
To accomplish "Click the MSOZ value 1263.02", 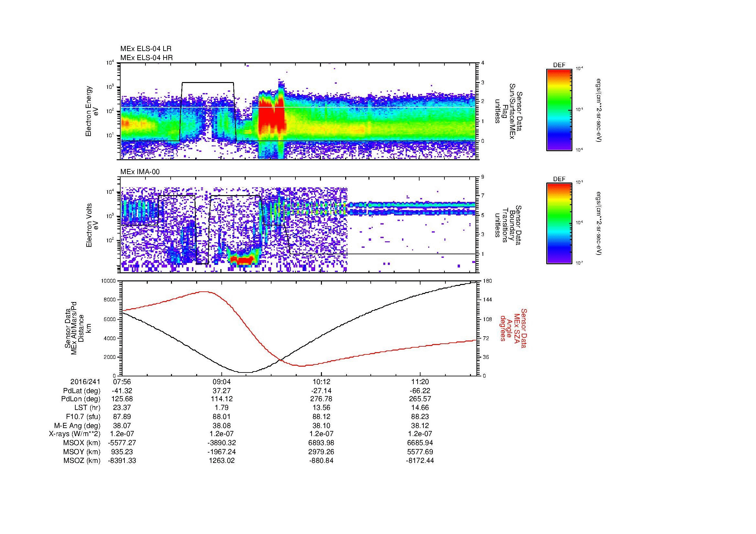I will (x=222, y=461).
